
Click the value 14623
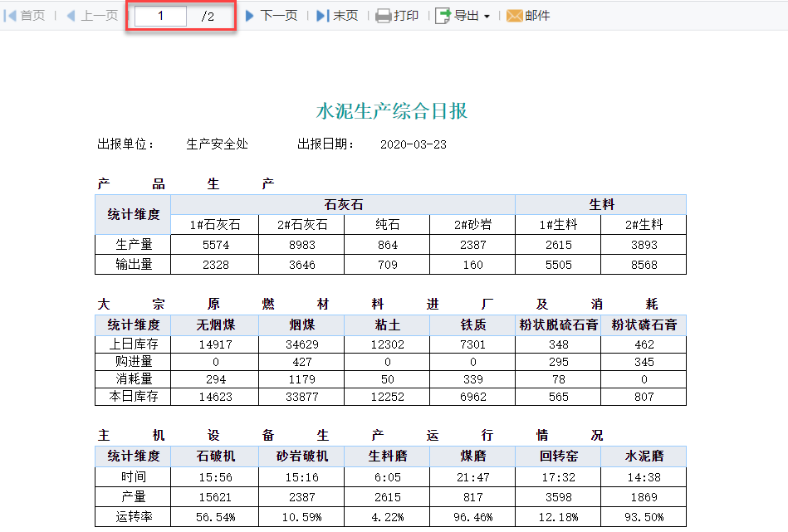click(216, 397)
